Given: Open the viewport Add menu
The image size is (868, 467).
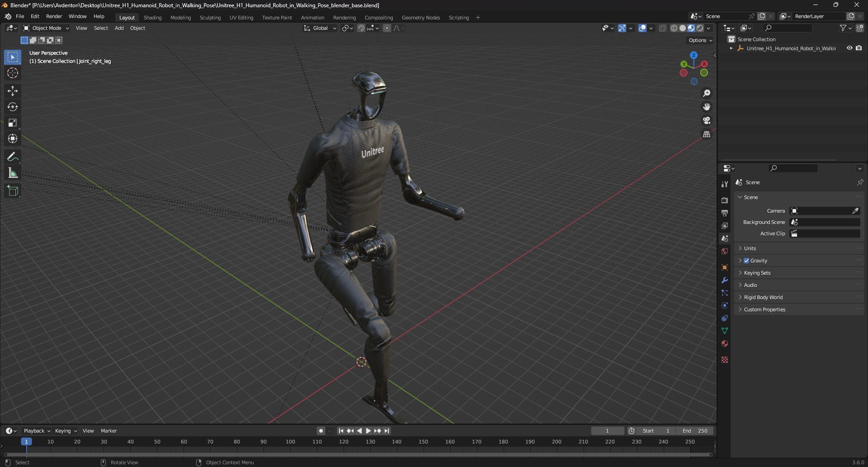Looking at the screenshot, I should [x=119, y=28].
